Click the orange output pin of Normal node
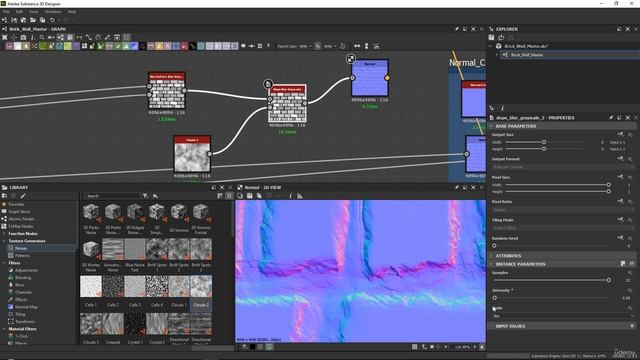 [387, 78]
